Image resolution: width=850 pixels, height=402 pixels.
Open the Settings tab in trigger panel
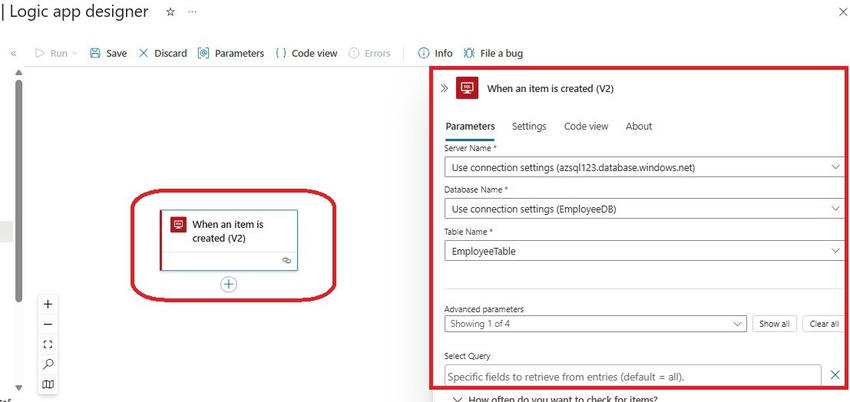(x=529, y=126)
